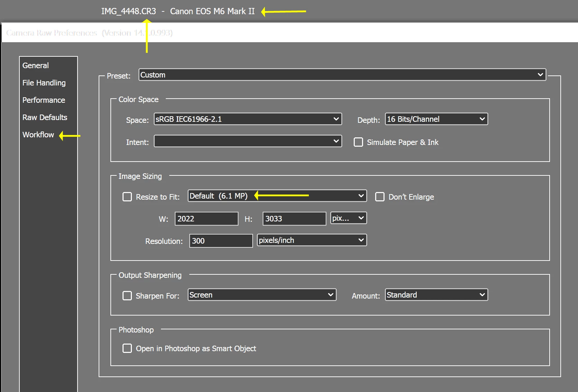The width and height of the screenshot is (578, 392).
Task: Tick the Resize to Fit checkbox
Action: click(127, 197)
